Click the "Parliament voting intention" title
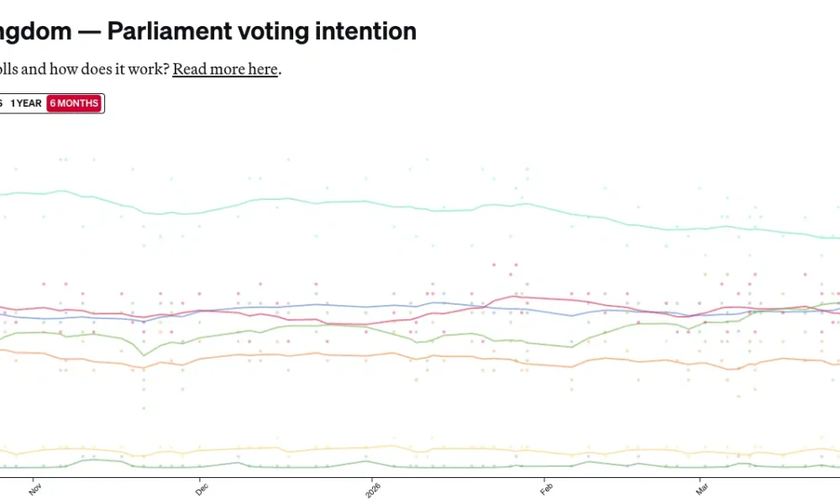Screen dimensions: 840x504 [260, 30]
